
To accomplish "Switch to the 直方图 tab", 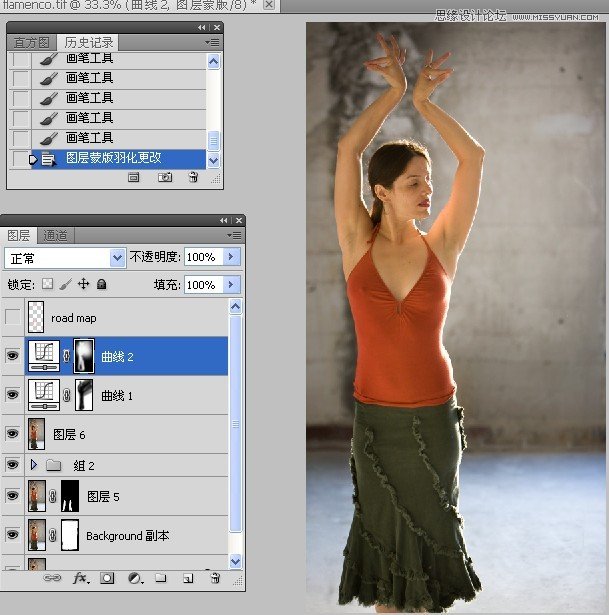I will point(31,42).
